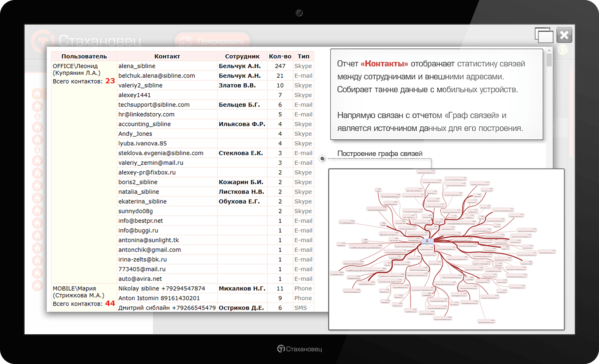Click the faded green Стахановец badge icon
This screenshot has height=364, width=599.
563,50
